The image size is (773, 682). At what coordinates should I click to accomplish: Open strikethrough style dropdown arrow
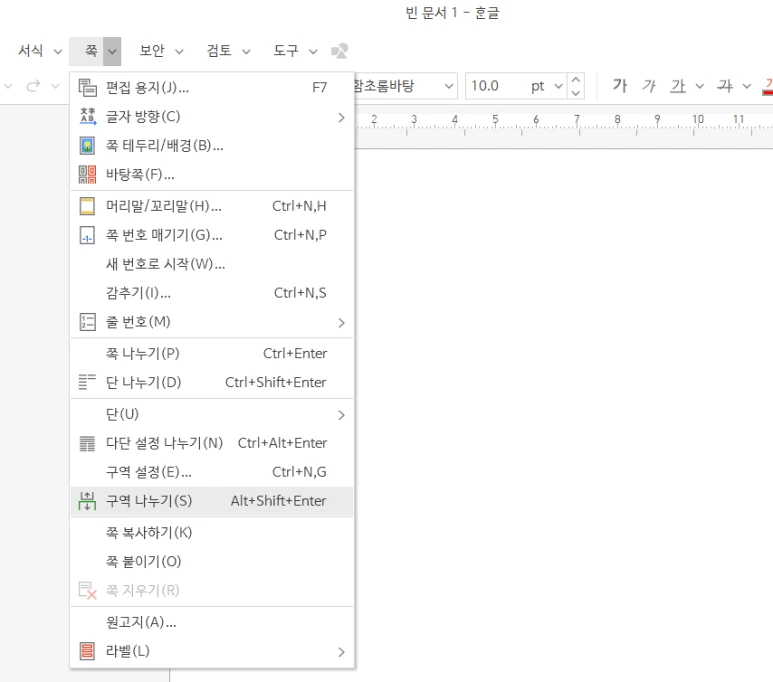point(747,86)
